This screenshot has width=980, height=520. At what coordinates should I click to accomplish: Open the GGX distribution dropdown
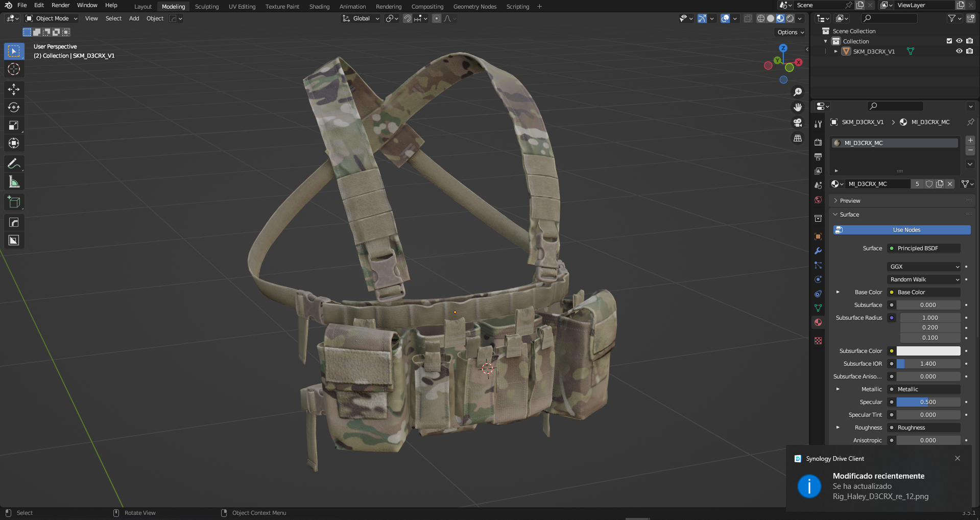[924, 267]
